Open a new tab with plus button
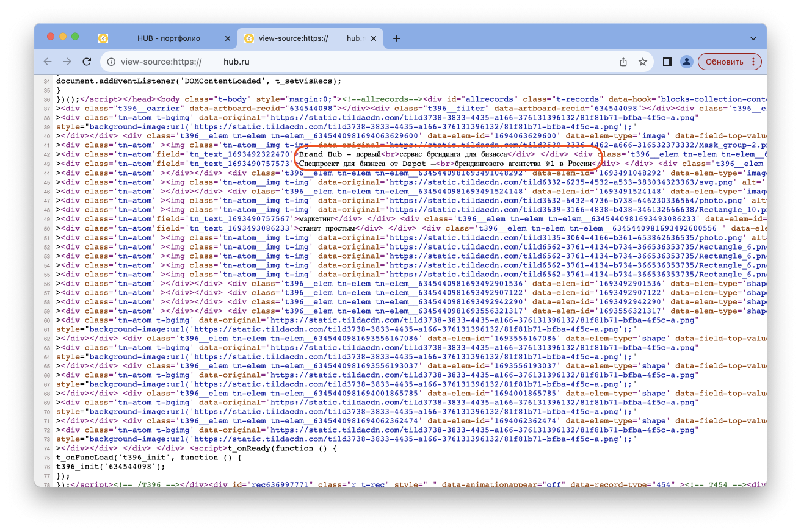801x532 pixels. tap(397, 38)
